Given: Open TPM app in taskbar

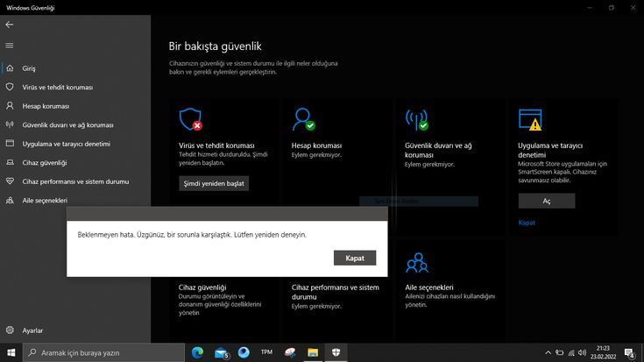Looking at the screenshot, I should click(266, 352).
